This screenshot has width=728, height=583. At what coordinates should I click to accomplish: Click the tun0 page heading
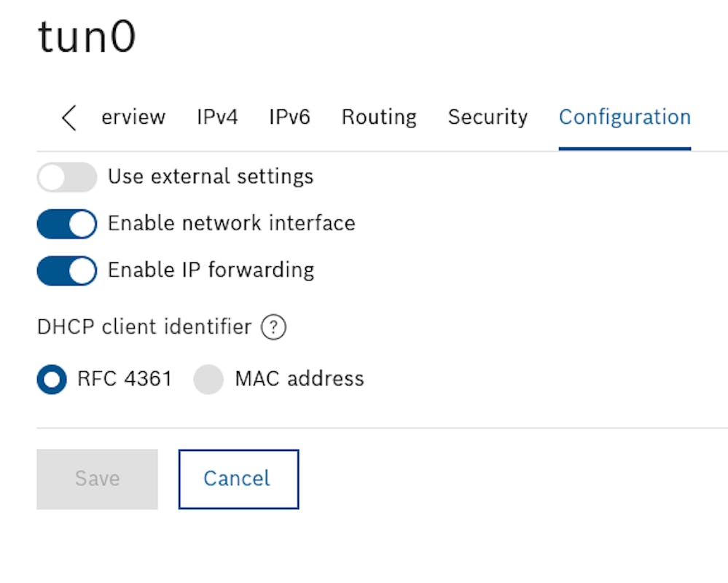87,36
